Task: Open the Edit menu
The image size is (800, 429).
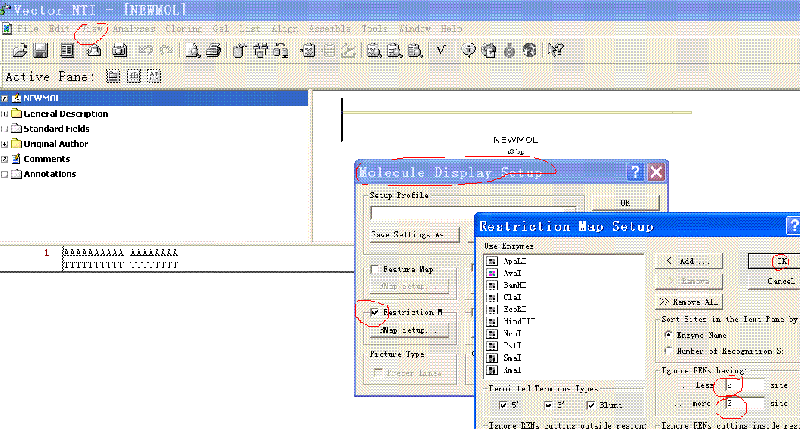Action: tap(59, 29)
